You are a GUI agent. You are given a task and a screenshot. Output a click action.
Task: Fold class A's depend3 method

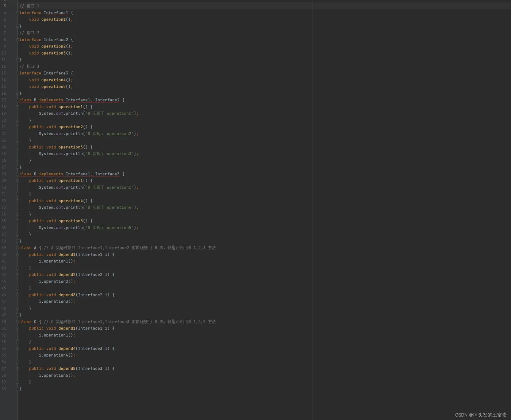[x=18, y=295]
